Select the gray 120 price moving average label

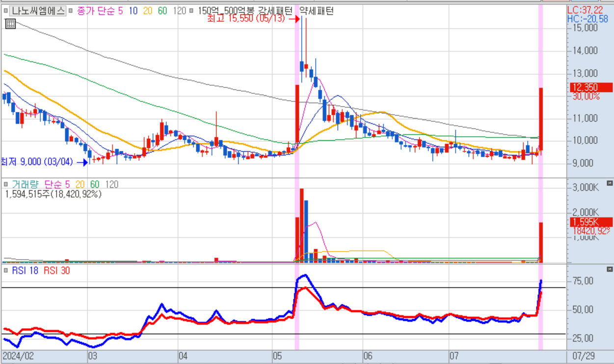(x=180, y=11)
